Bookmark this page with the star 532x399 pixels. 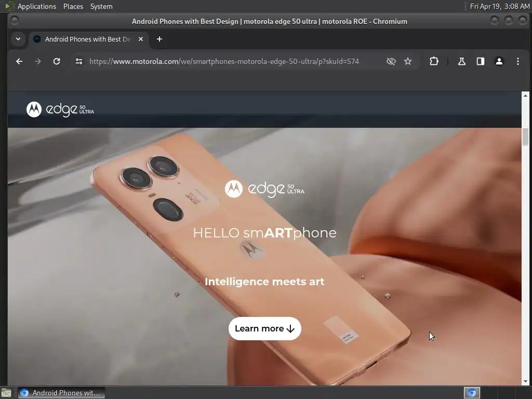point(408,61)
